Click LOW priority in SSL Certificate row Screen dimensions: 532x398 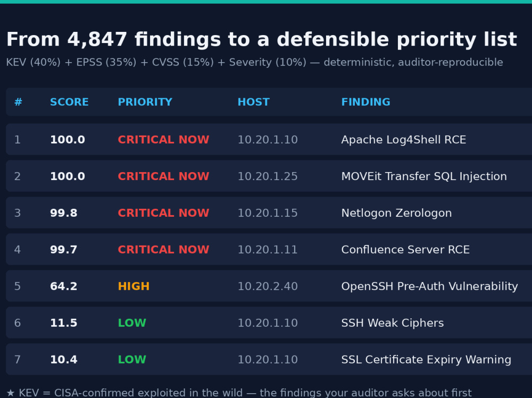[132, 359]
